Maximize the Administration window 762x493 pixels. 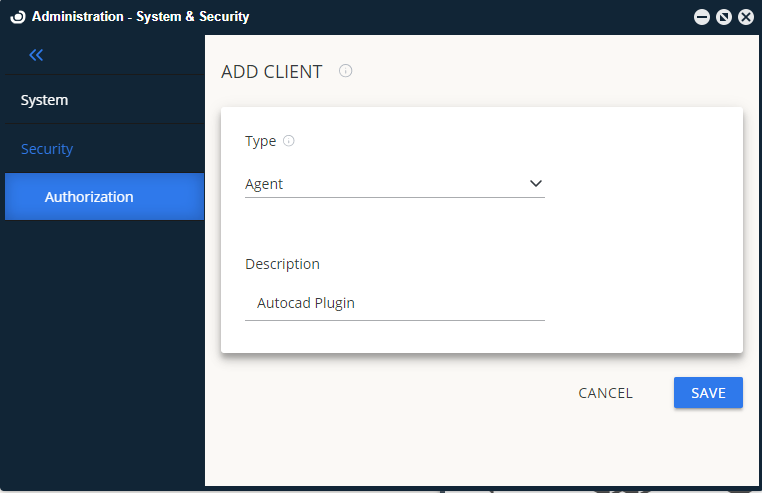coord(724,17)
